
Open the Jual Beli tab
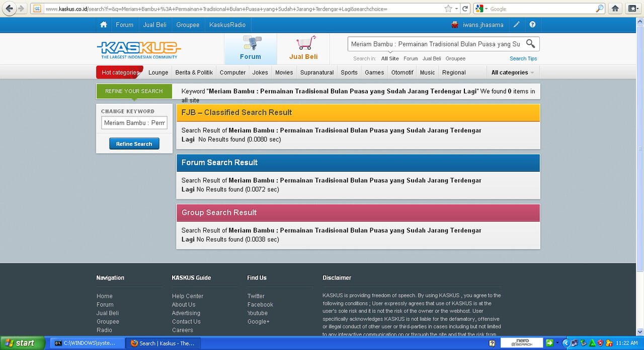pos(303,49)
